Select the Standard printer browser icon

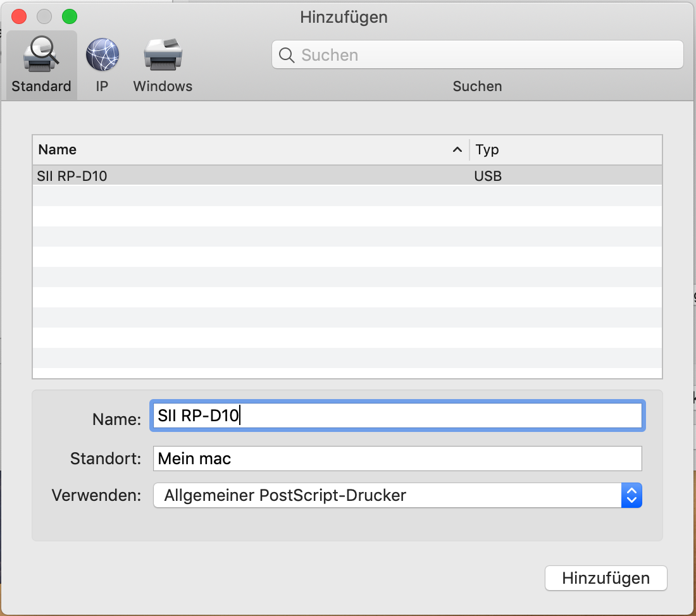coord(41,55)
